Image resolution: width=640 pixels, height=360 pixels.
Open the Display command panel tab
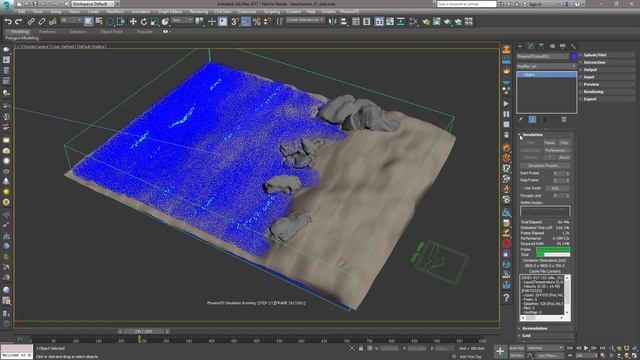[563, 46]
